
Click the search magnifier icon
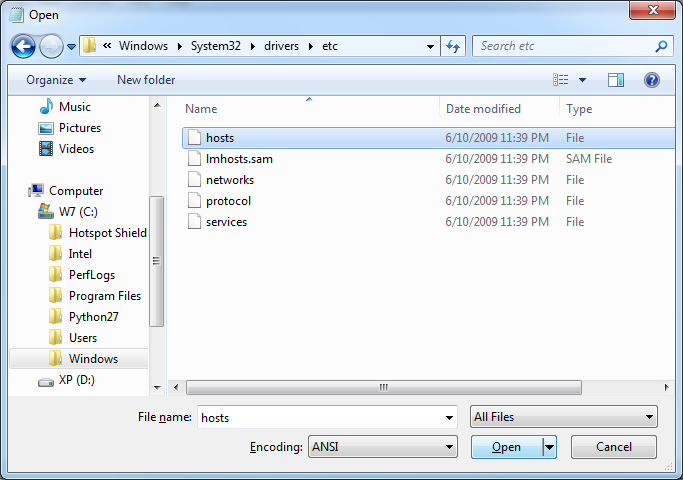tap(661, 46)
